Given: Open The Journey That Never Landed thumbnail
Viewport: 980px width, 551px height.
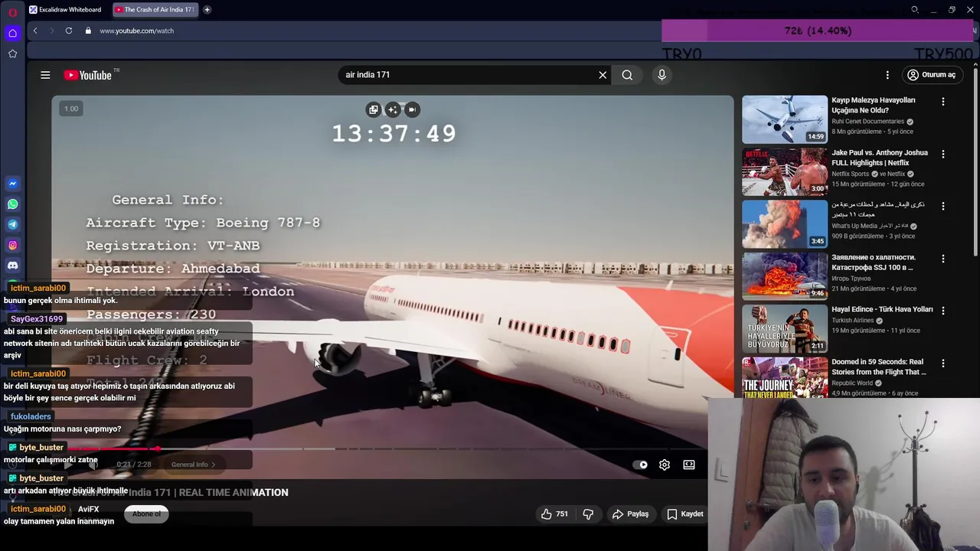Looking at the screenshot, I should [x=785, y=377].
